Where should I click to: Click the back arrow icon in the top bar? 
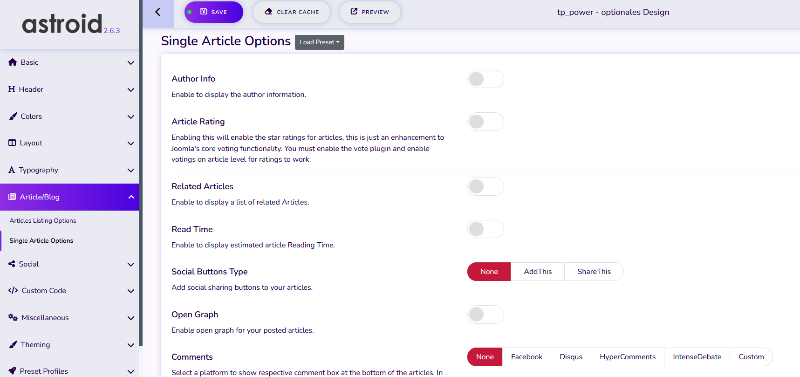(x=157, y=12)
